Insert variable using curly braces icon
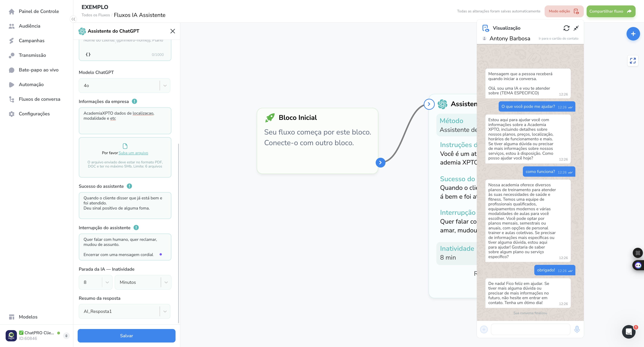This screenshot has width=644, height=347. 88,55
